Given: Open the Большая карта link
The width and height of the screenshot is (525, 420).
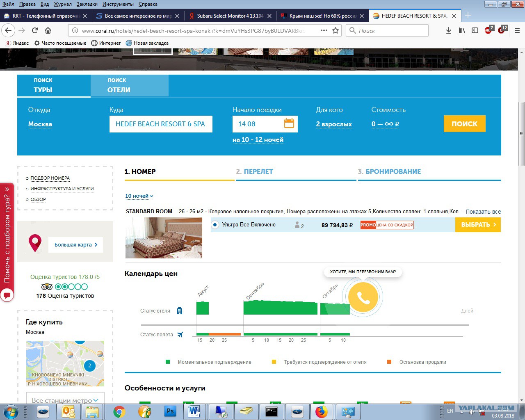Looking at the screenshot, I should click(76, 244).
